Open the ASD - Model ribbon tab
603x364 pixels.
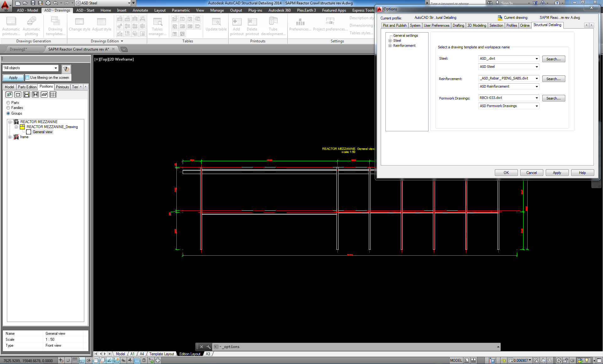(27, 10)
